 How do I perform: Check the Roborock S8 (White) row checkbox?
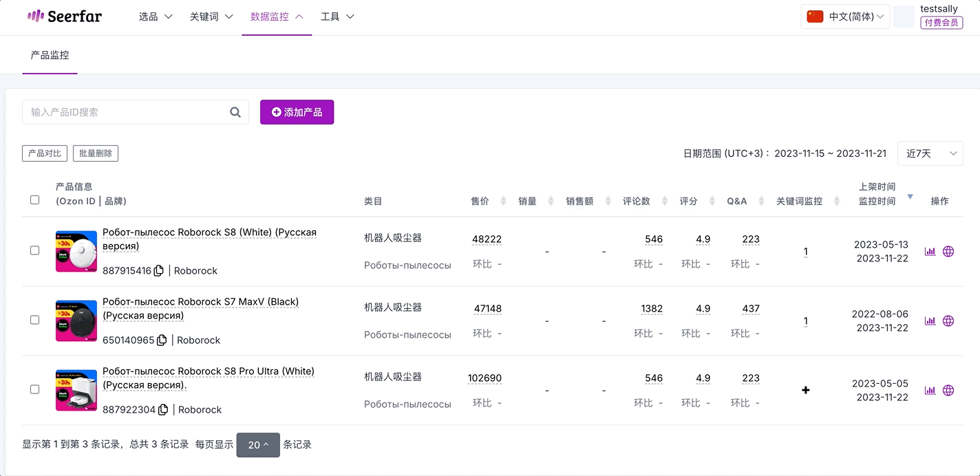click(34, 250)
